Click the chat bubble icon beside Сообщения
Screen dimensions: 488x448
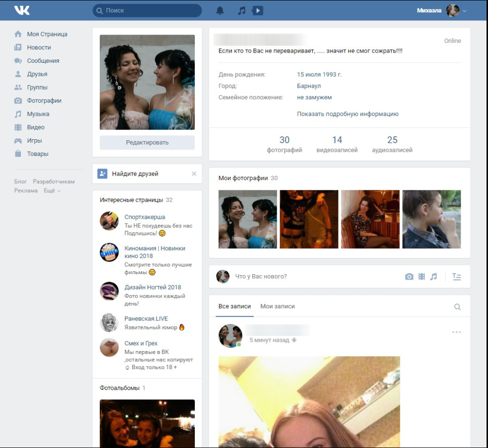point(18,61)
